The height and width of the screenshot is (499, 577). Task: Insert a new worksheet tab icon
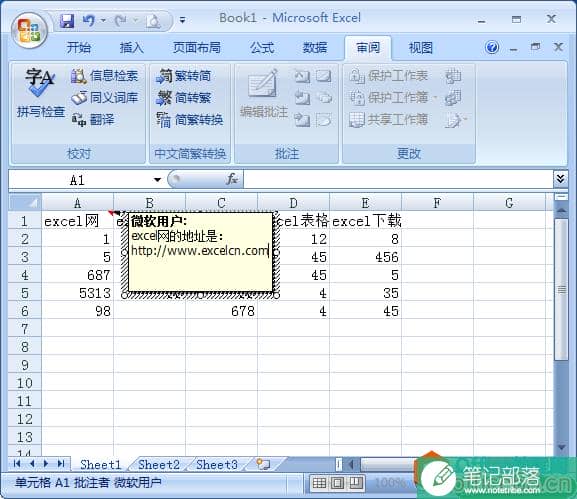263,464
